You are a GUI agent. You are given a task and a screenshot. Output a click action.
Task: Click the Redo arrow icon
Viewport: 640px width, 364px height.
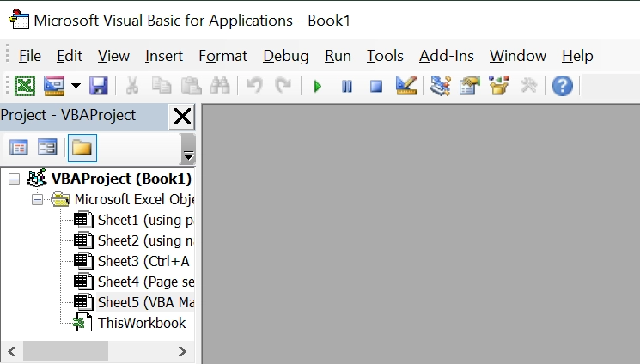click(x=283, y=86)
